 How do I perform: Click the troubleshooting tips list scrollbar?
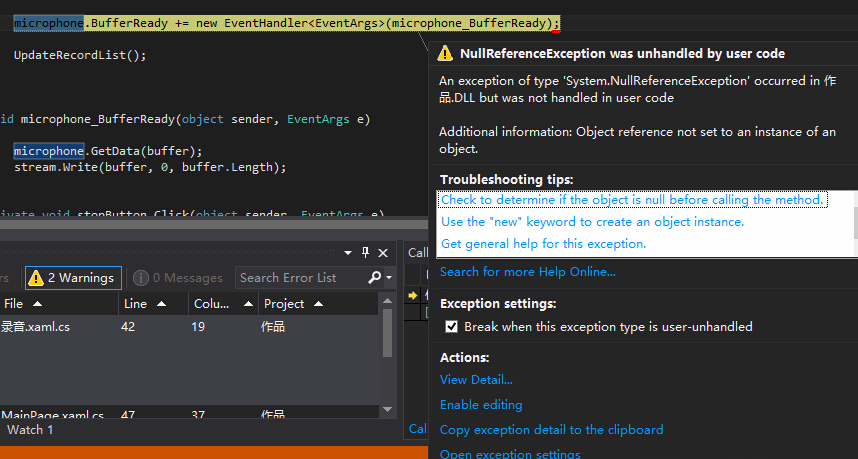(855, 223)
